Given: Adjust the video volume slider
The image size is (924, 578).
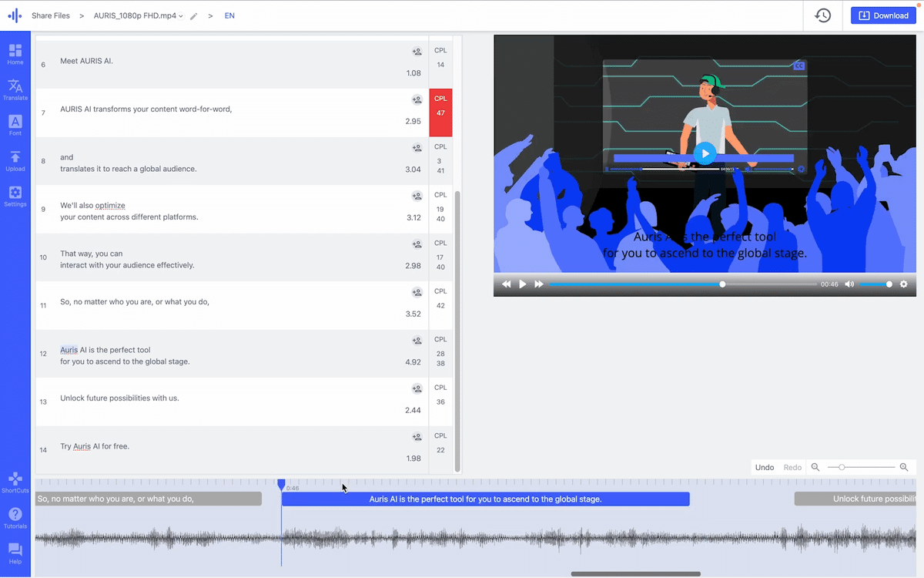Looking at the screenshot, I should coord(875,284).
